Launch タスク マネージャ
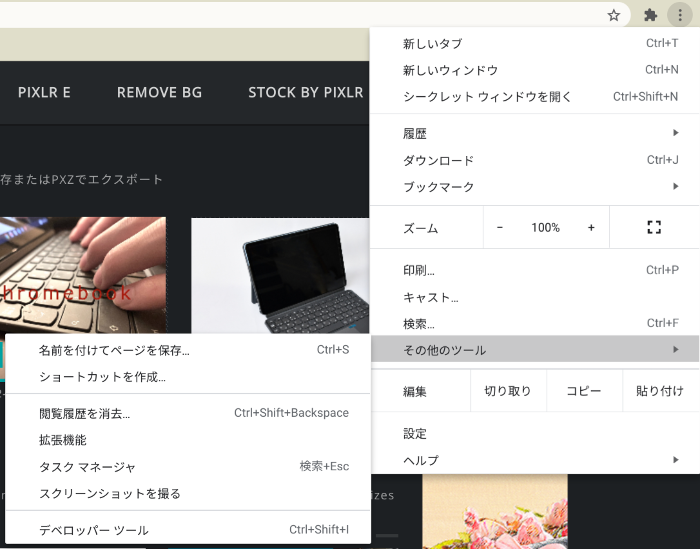The width and height of the screenshot is (700, 549). point(188,467)
